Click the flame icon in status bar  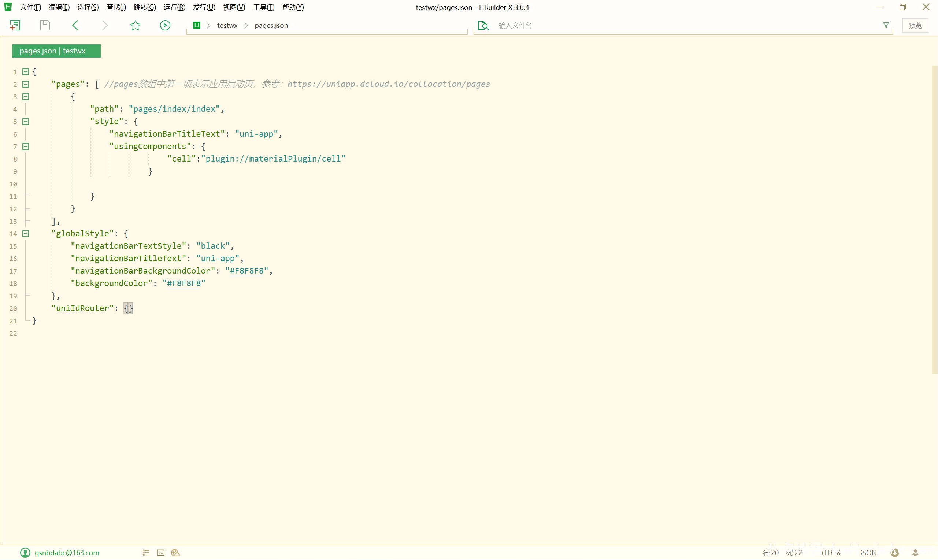coord(895,552)
